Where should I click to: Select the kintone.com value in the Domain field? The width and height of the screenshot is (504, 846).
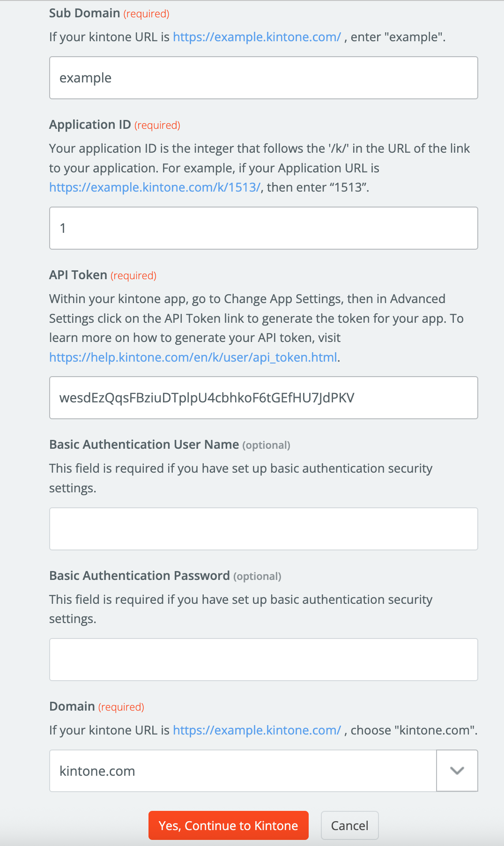pyautogui.click(x=97, y=771)
